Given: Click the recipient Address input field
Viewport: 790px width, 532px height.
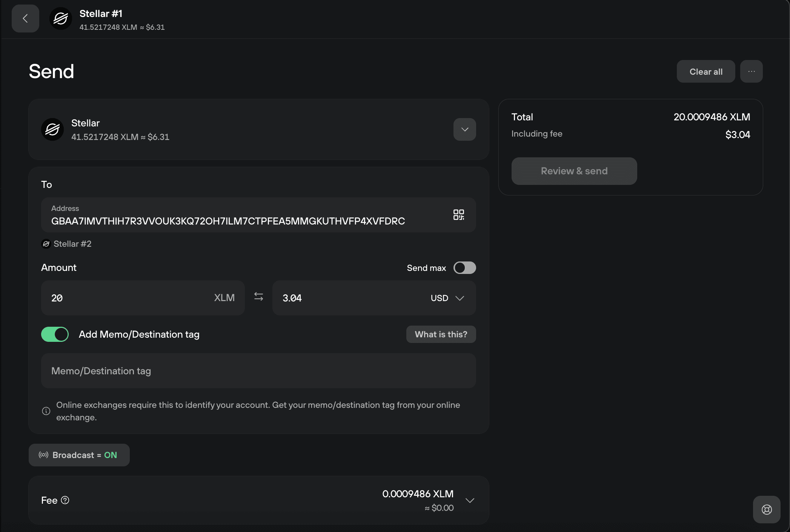Looking at the screenshot, I should pos(258,215).
